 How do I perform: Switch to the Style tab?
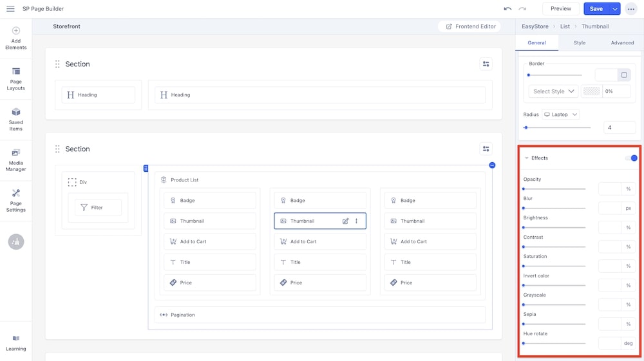580,42
